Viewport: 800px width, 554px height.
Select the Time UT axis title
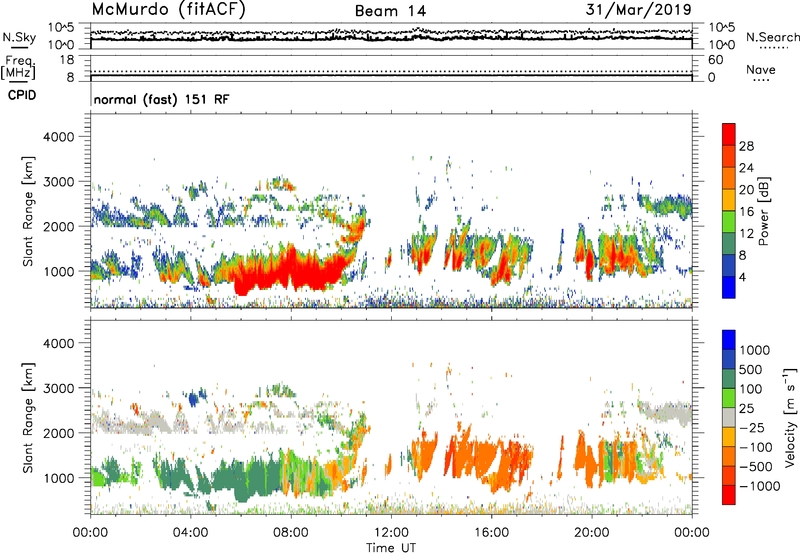point(391,547)
